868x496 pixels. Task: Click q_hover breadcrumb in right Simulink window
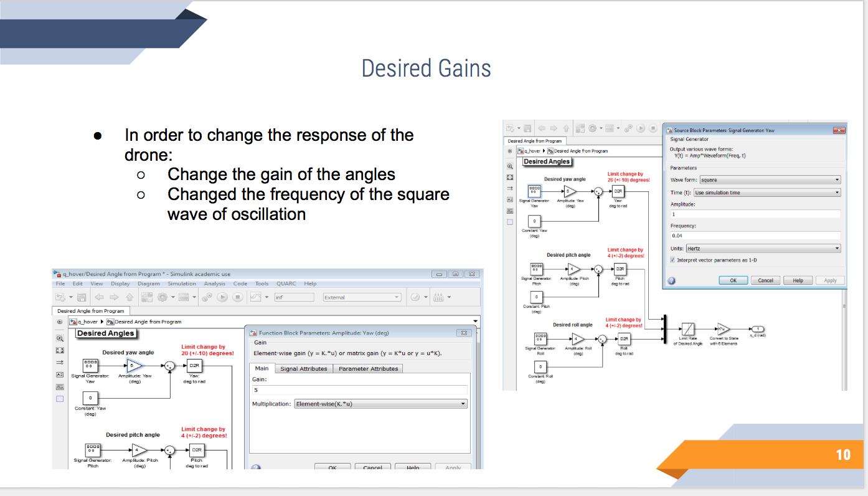532,151
